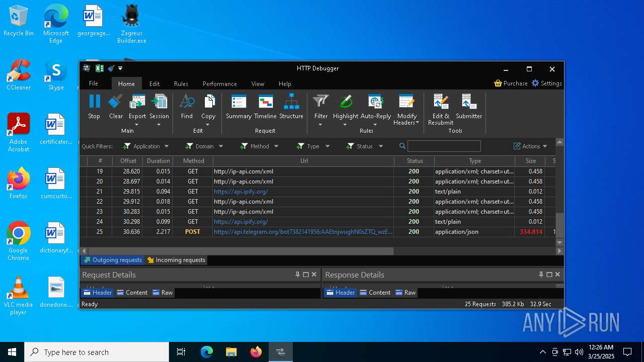
Task: Pin the Response Details panel
Action: (541, 275)
